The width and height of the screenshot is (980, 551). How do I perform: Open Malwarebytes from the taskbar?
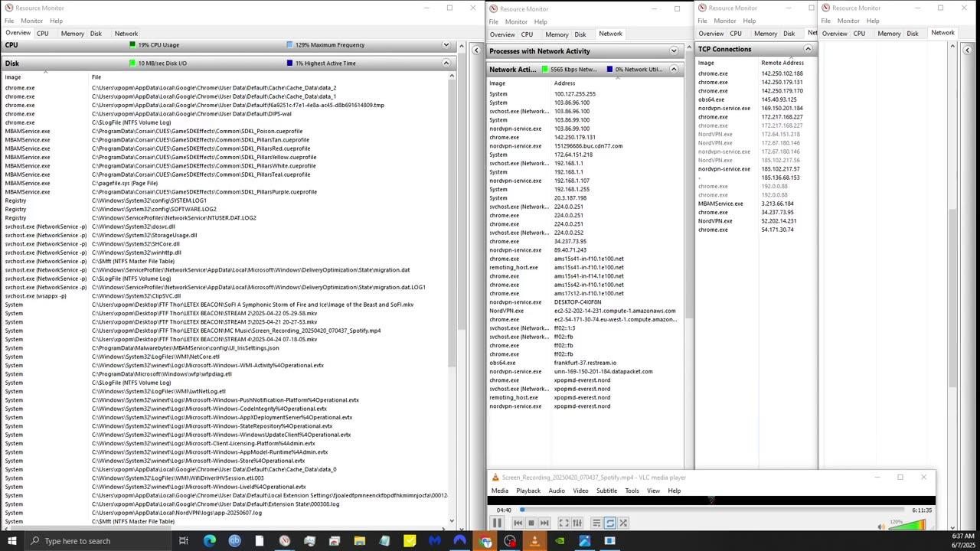(435, 541)
